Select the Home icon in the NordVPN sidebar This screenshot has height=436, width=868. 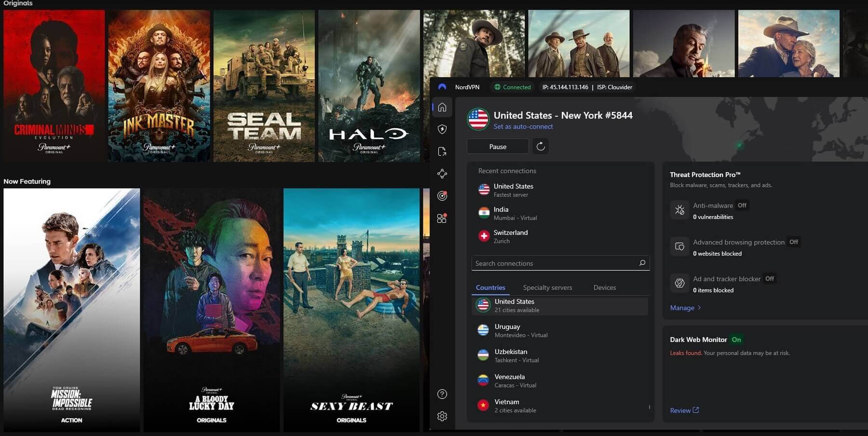coord(442,107)
